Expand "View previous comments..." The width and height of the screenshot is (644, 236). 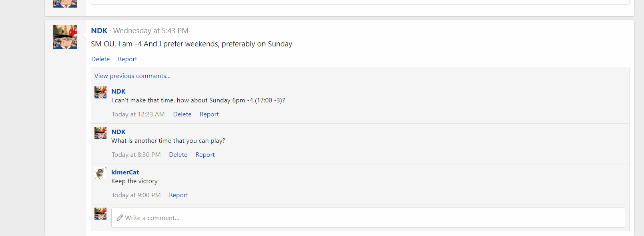click(132, 76)
